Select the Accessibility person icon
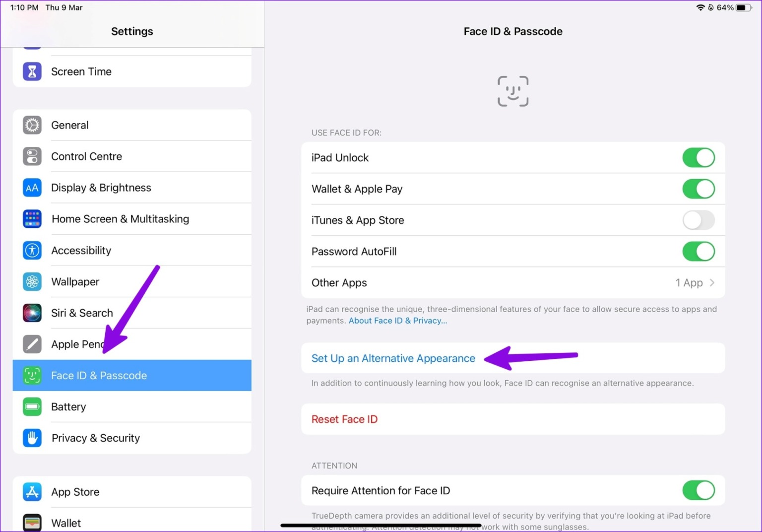 pyautogui.click(x=32, y=251)
